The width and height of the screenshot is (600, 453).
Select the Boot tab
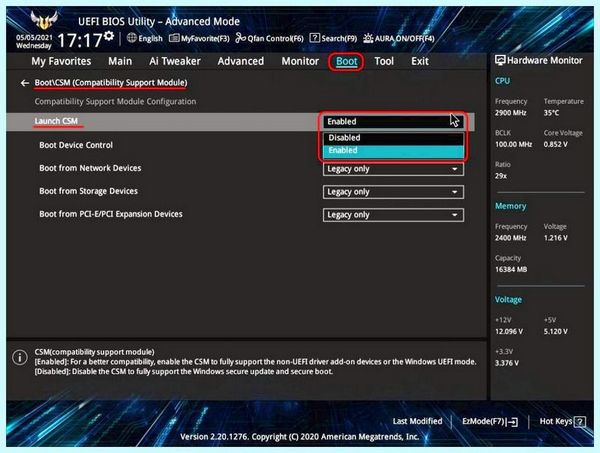pyautogui.click(x=347, y=61)
